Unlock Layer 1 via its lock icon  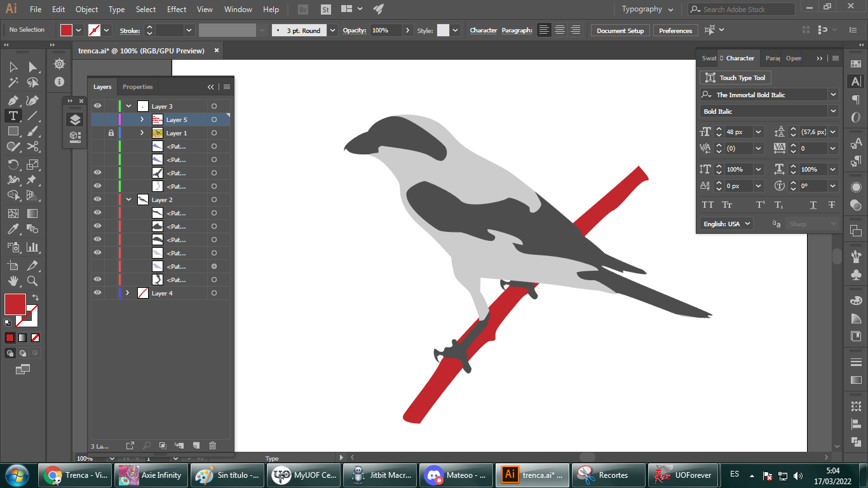pyautogui.click(x=111, y=133)
